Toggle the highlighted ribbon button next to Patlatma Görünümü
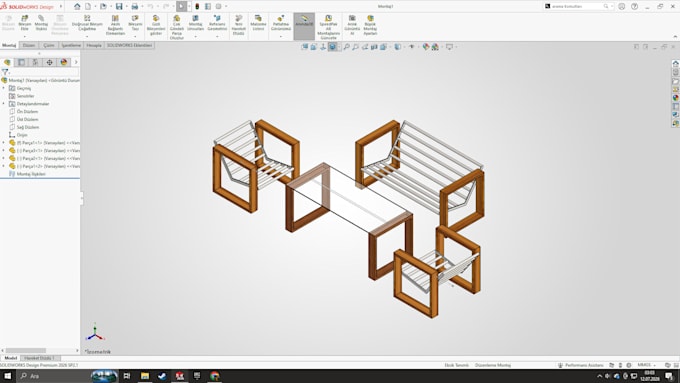Screen dimensions: 680x383 [304, 26]
